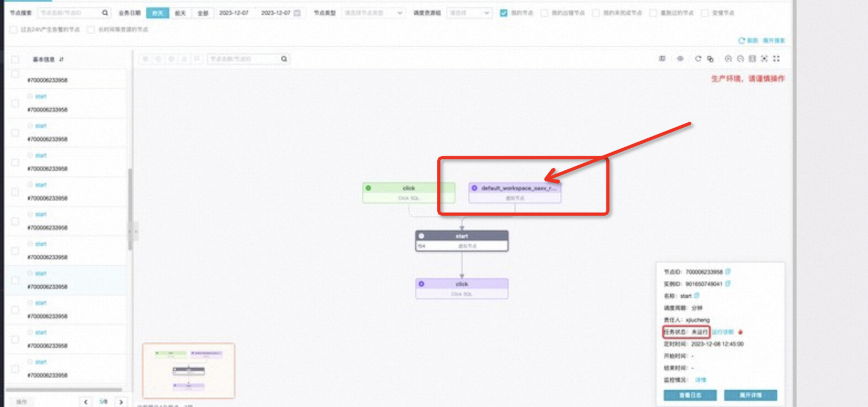Select the green click SQL node
This screenshot has height=407, width=868.
[409, 193]
